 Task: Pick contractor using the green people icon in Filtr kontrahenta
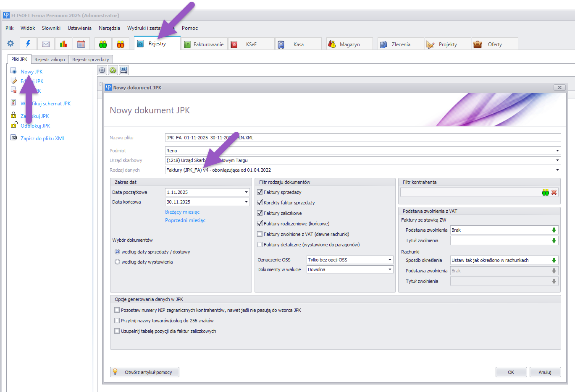click(x=545, y=192)
